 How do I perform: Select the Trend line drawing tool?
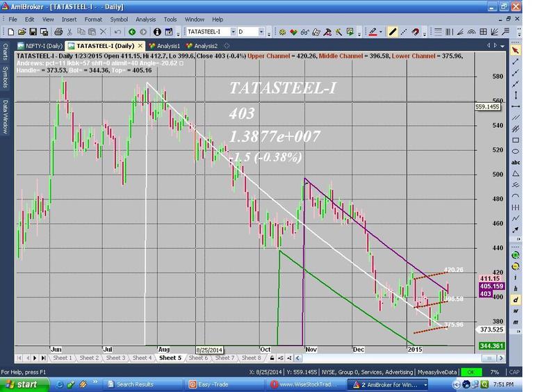click(516, 62)
